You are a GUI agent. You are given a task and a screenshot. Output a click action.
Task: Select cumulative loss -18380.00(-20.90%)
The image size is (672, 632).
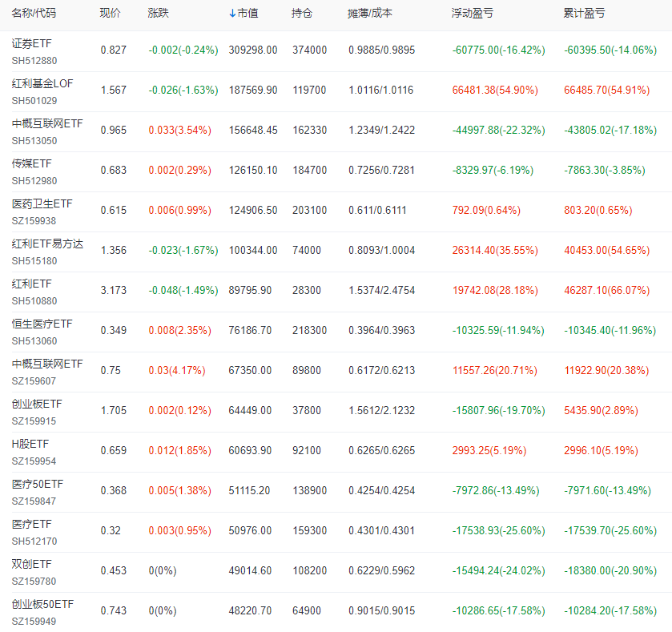click(x=610, y=571)
